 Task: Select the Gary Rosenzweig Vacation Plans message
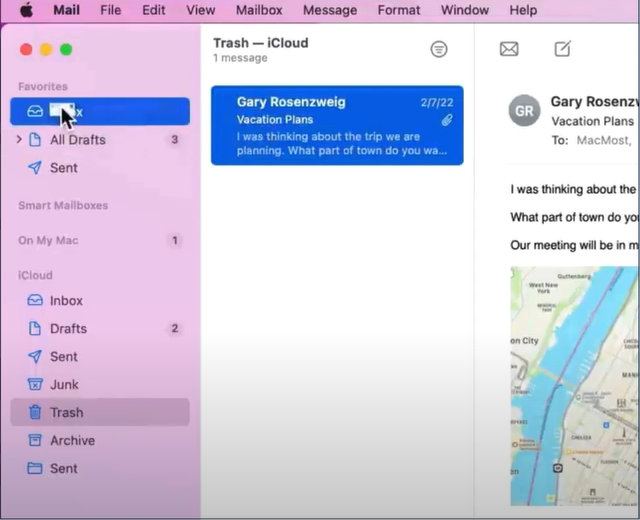(x=337, y=125)
